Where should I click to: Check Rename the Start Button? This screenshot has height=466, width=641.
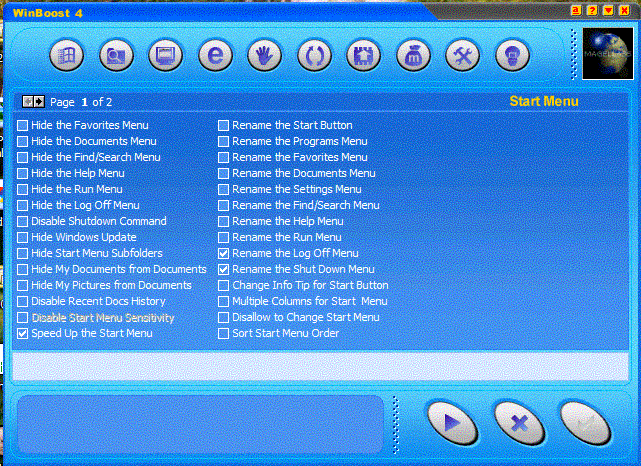tap(223, 125)
